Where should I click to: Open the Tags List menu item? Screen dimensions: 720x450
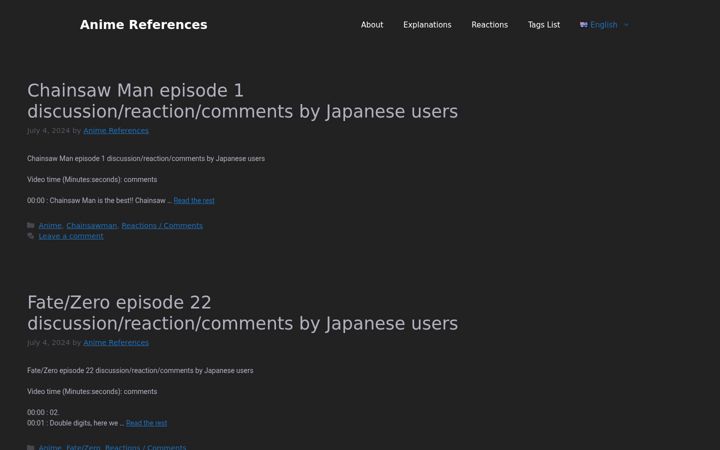coord(544,25)
